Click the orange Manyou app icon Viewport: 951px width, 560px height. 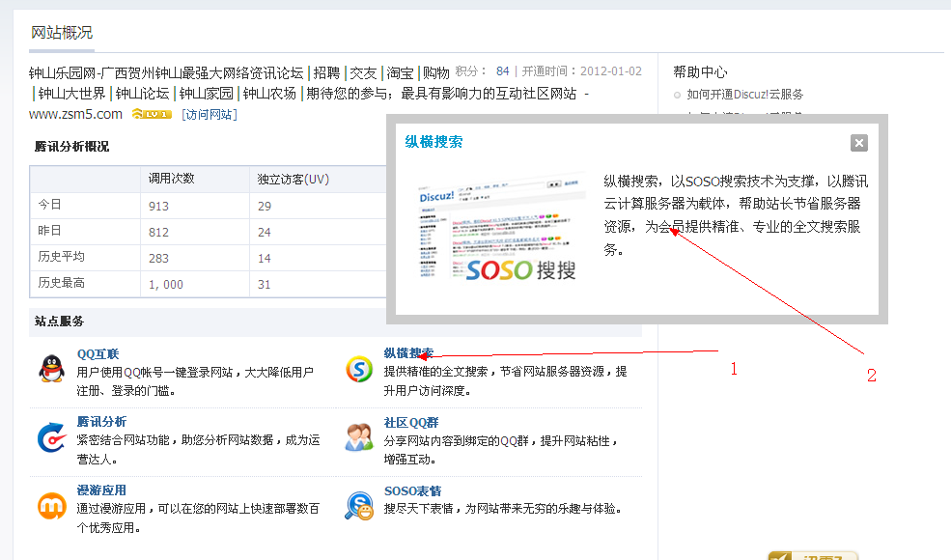pos(51,505)
